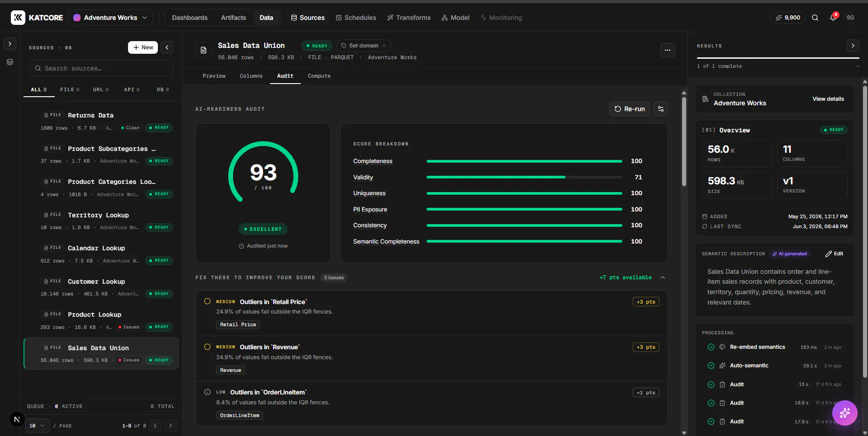Open the audit settings sliders icon

pos(661,109)
